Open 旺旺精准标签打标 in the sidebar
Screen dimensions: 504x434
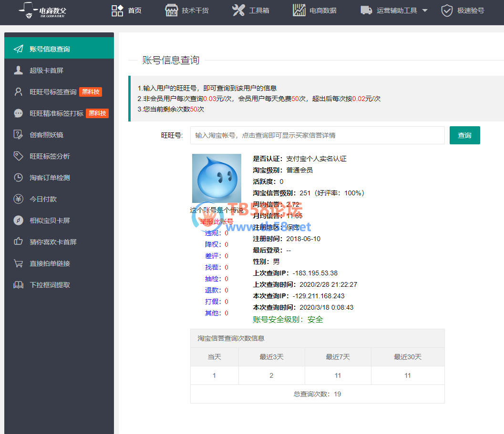tap(59, 113)
